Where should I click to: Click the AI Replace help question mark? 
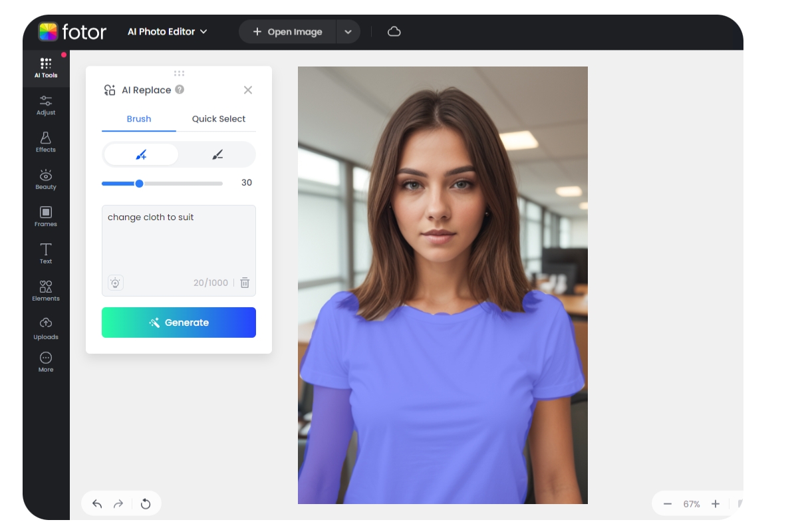pos(180,90)
